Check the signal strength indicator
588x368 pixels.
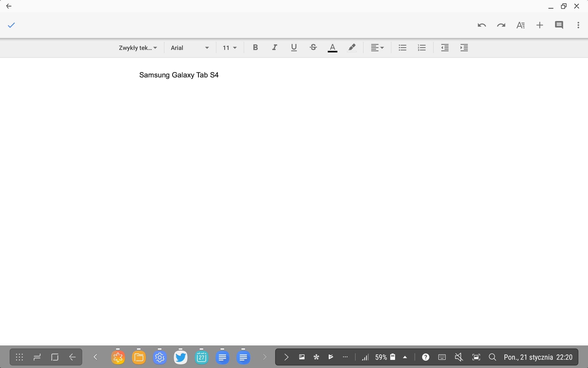tap(365, 357)
